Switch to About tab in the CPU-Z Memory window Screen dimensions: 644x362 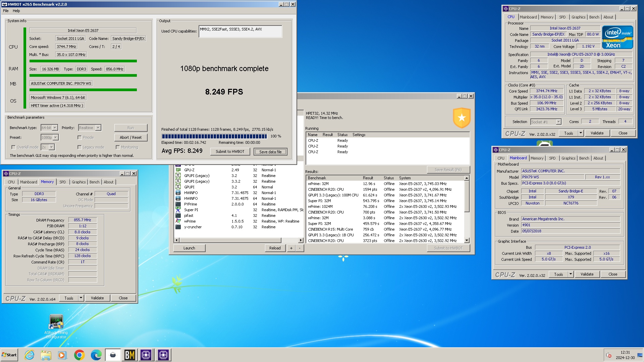coord(108,182)
